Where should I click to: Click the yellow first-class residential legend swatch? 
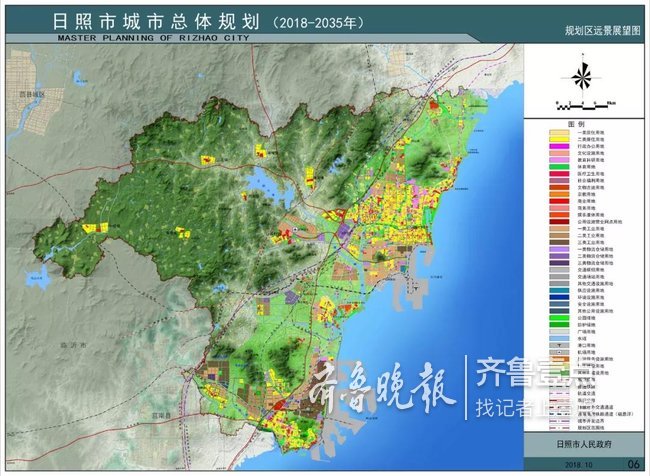[558, 132]
